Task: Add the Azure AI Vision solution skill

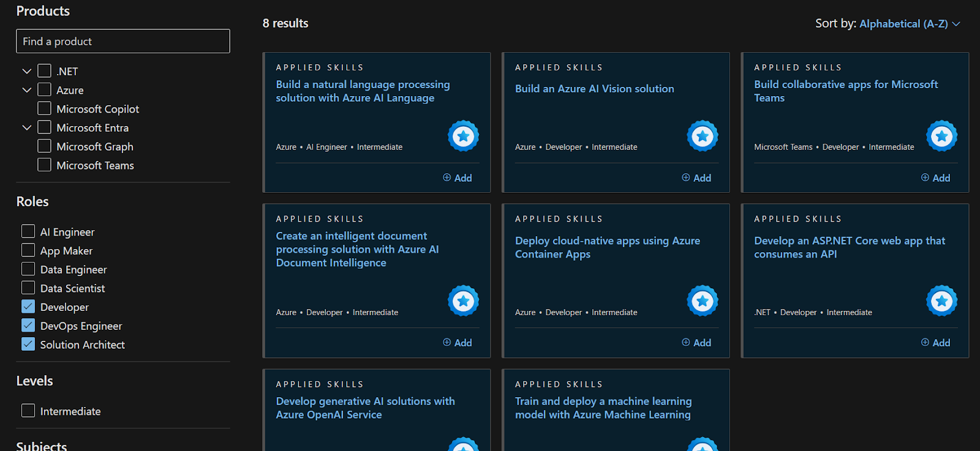Action: [x=696, y=178]
